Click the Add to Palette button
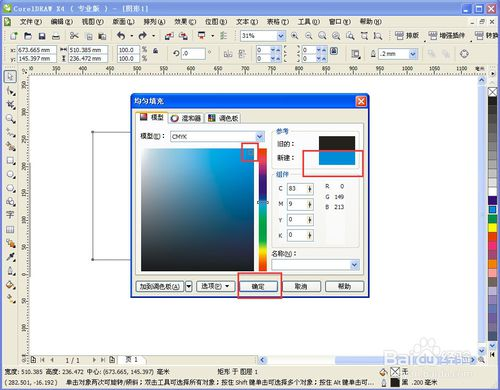 pos(160,286)
